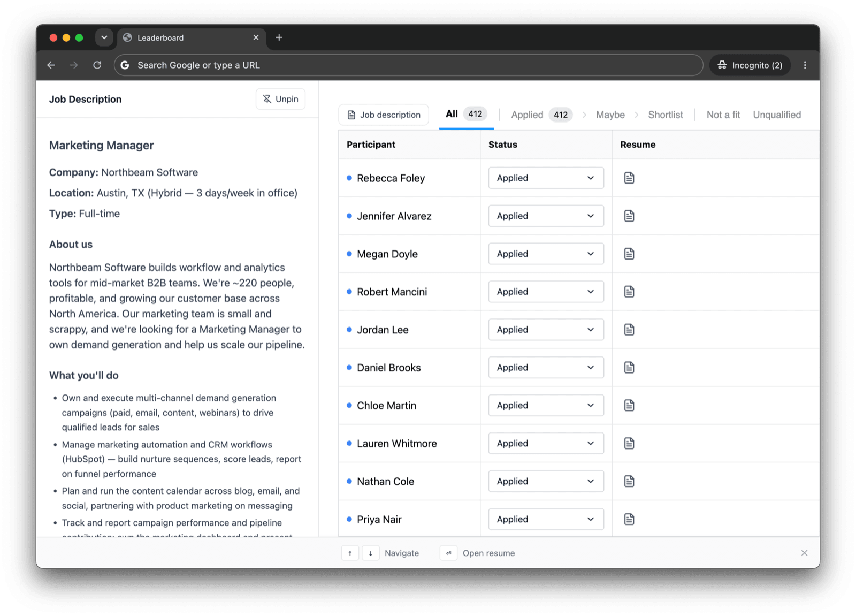Select the Leaderboard browser tab

click(192, 37)
